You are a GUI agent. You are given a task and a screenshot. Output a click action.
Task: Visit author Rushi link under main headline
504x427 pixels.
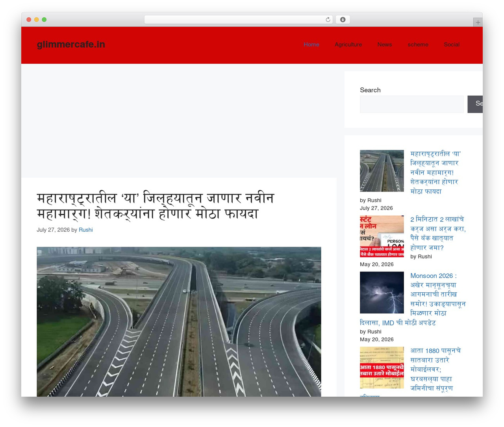click(86, 230)
